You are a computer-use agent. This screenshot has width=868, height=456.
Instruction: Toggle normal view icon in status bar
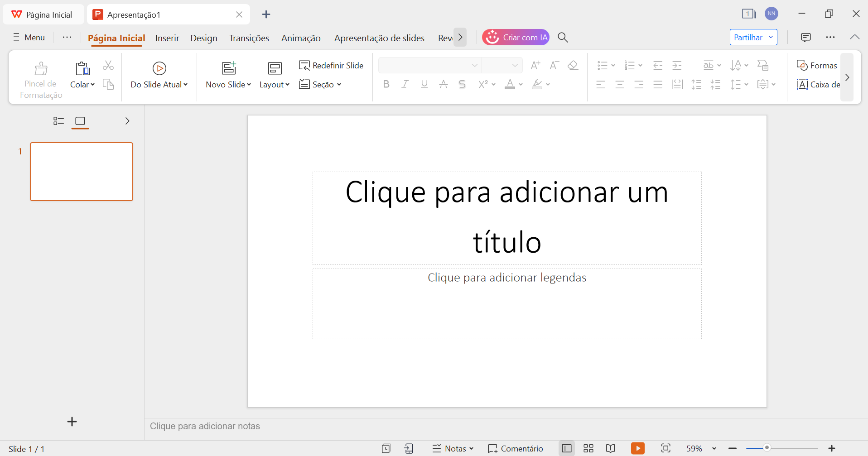(566, 448)
